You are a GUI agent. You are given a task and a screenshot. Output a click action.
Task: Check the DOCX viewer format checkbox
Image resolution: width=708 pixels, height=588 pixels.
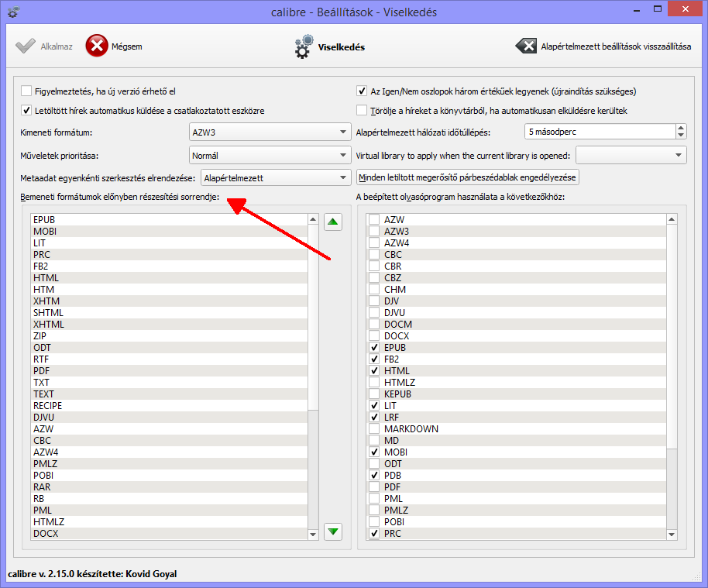[x=374, y=336]
